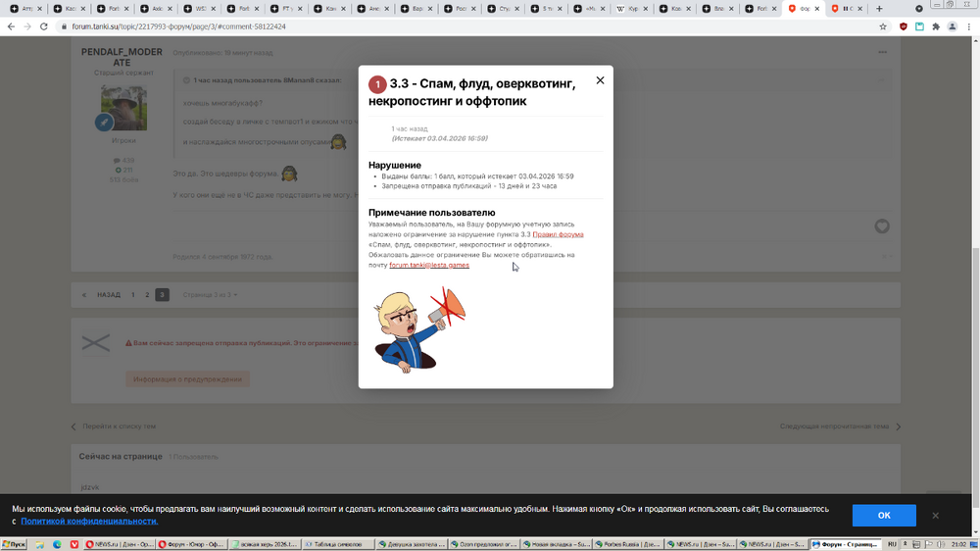The width and height of the screenshot is (980, 551).
Task: Go to page 1 of topic
Action: pos(133,294)
